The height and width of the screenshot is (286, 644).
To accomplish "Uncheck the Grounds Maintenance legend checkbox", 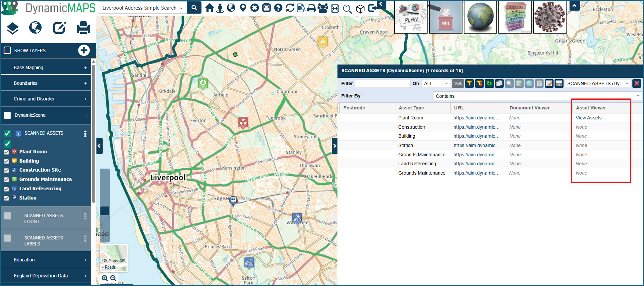I will [x=6, y=180].
